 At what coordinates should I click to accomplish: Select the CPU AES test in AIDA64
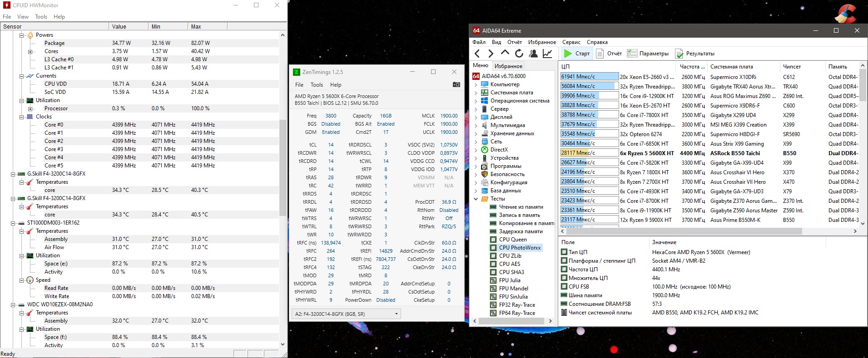click(510, 264)
